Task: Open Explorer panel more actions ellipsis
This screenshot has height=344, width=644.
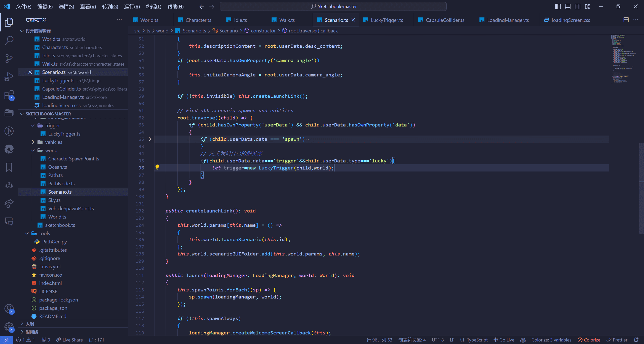Action: [x=119, y=20]
